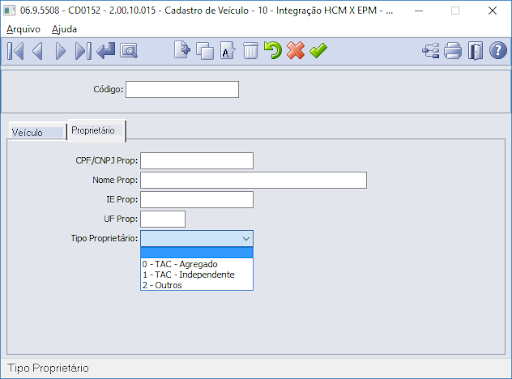Open help question mark icon
This screenshot has height=379, width=512.
click(x=498, y=51)
